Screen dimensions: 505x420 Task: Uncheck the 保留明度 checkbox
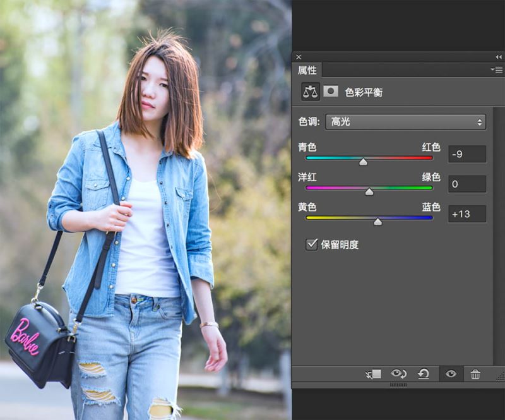click(x=311, y=244)
